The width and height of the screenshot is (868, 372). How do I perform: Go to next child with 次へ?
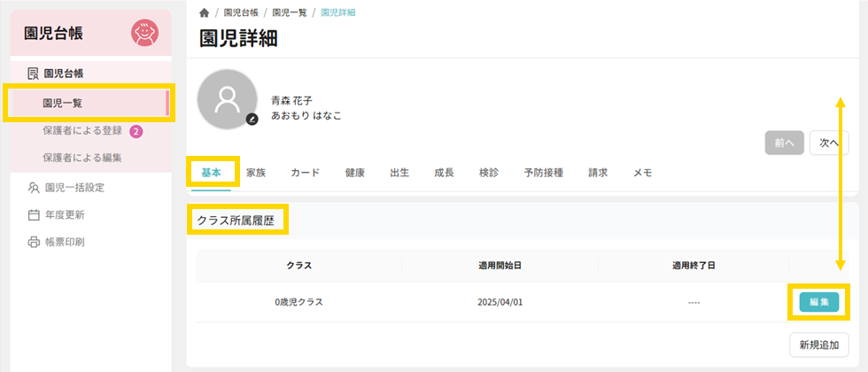pos(829,143)
